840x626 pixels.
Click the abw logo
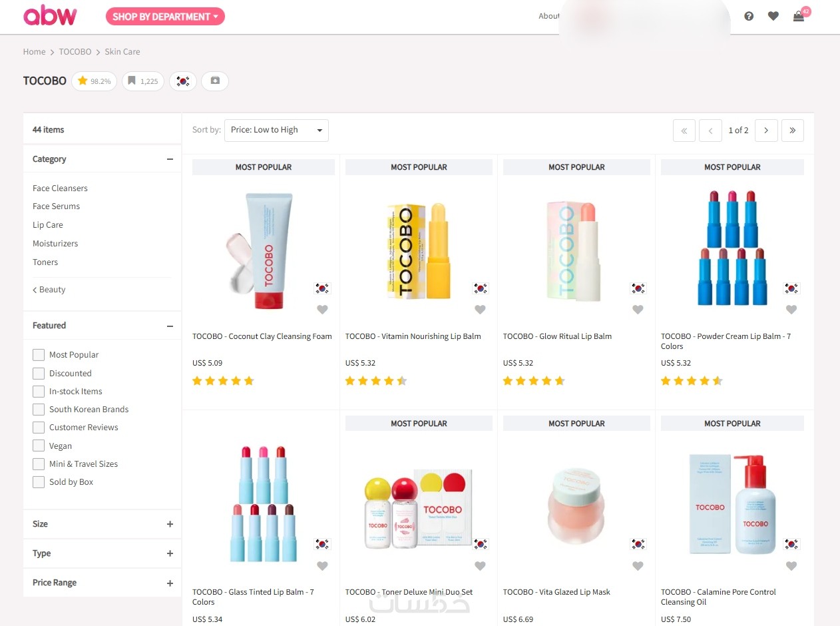[50, 15]
